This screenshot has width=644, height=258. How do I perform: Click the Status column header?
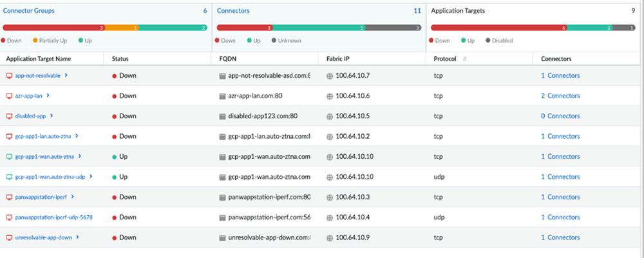120,59
